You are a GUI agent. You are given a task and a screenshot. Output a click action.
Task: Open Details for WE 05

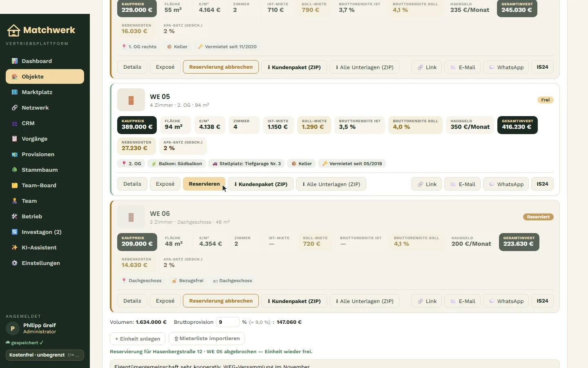pyautogui.click(x=132, y=184)
